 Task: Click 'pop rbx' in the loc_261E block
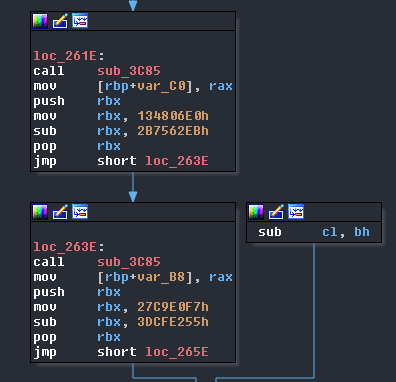coord(77,146)
